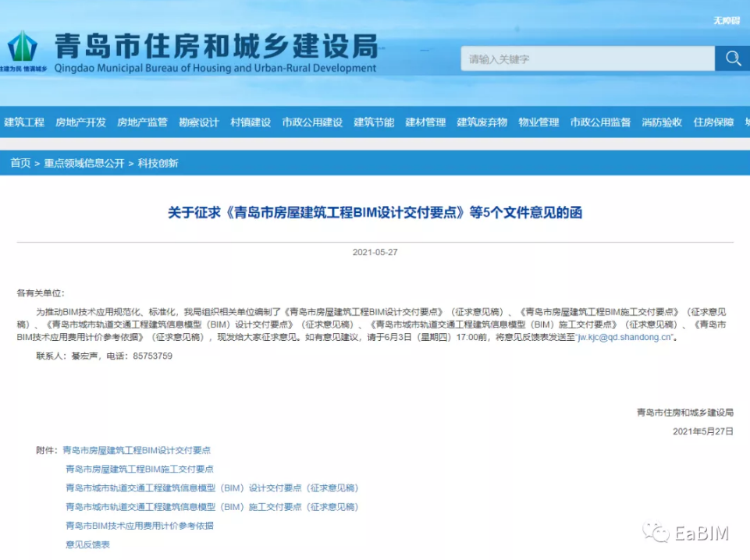Open the 房地产开发 menu item

coord(80,122)
